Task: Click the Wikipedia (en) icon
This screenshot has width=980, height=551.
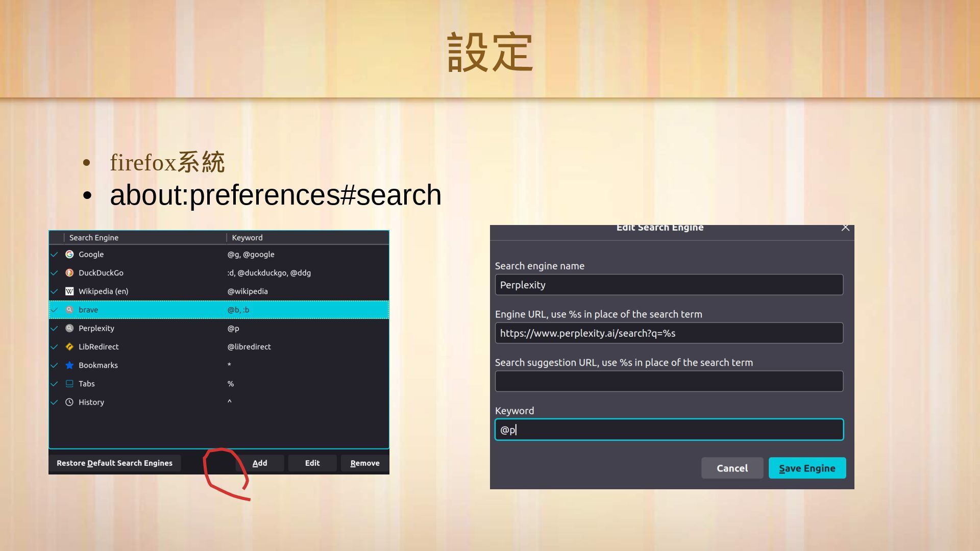Action: pyautogui.click(x=69, y=291)
